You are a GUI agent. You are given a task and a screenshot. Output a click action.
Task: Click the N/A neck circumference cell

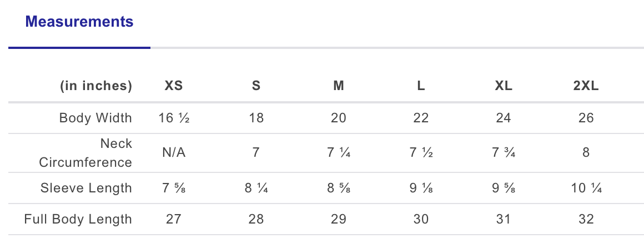coord(174,153)
